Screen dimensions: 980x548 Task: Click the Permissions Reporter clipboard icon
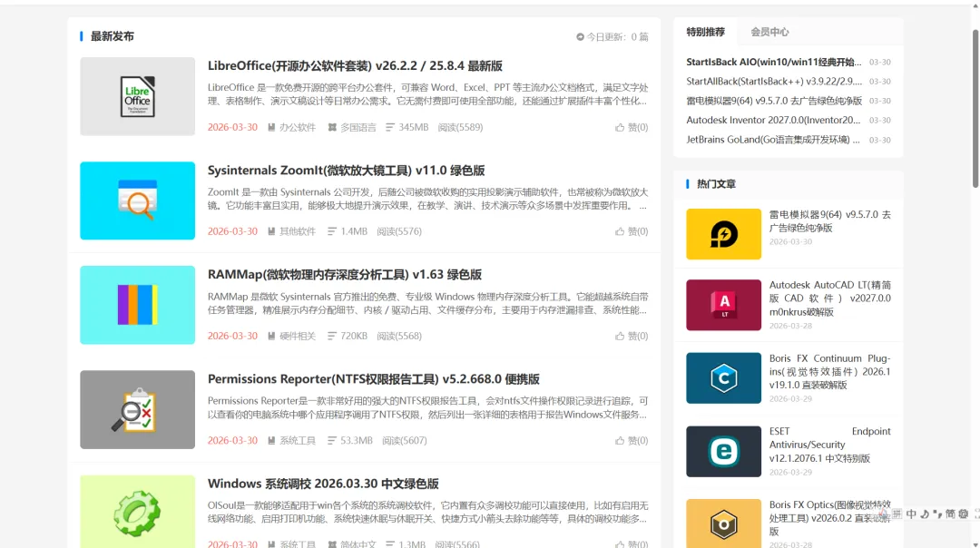(x=138, y=409)
